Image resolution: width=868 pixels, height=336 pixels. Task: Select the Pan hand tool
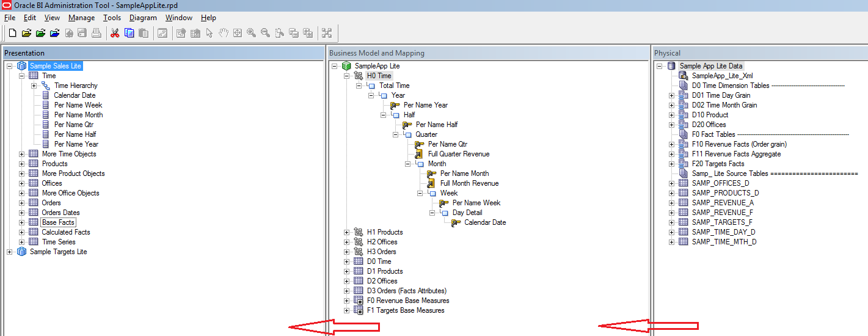(x=224, y=33)
